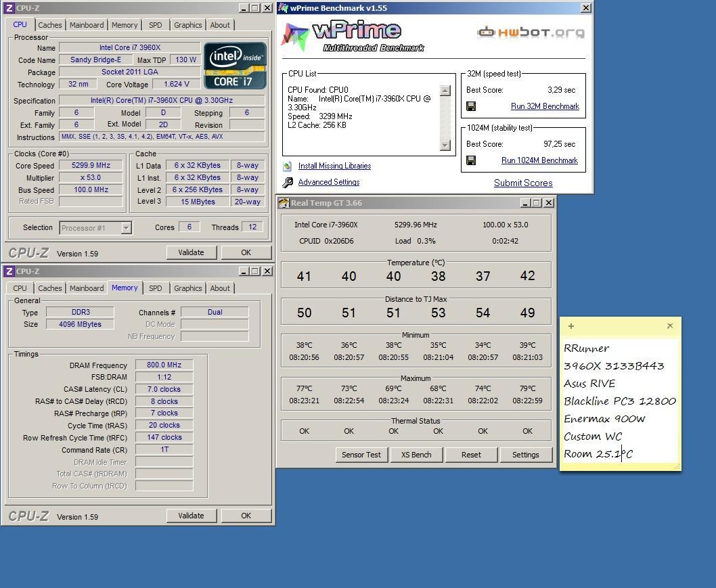This screenshot has height=588, width=716.
Task: Run the 32M Benchmark link
Action: (x=545, y=106)
